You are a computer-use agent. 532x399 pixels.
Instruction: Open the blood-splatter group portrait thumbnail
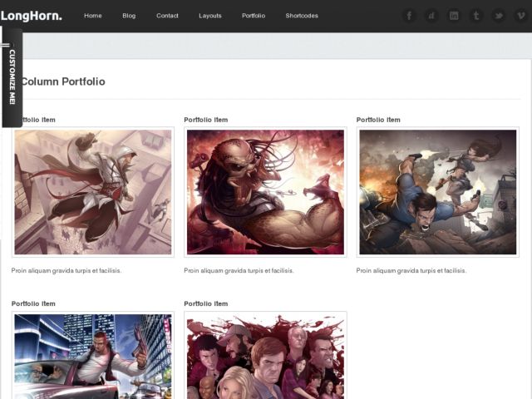pos(265,355)
